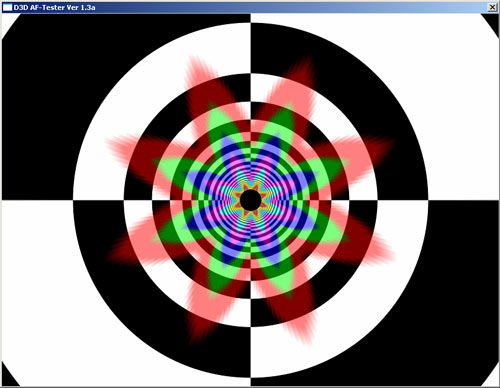Close the D3D AF-Tester window
Screen dimensions: 500x388
tap(492, 7)
